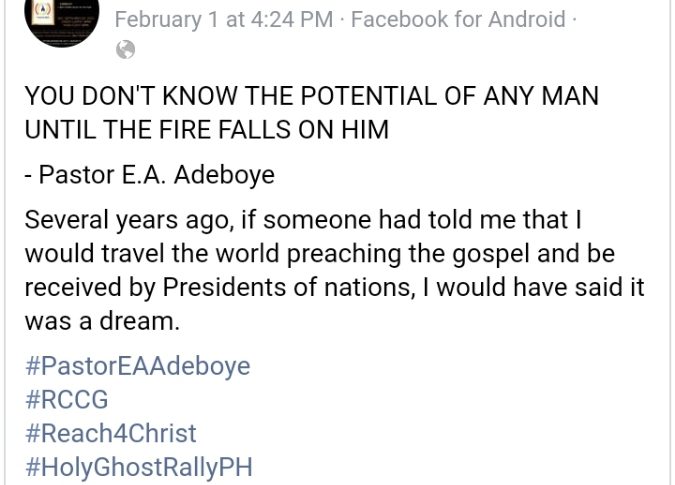675x485 pixels.
Task: Select the #Reach4Christ hashtag
Action: pos(110,433)
